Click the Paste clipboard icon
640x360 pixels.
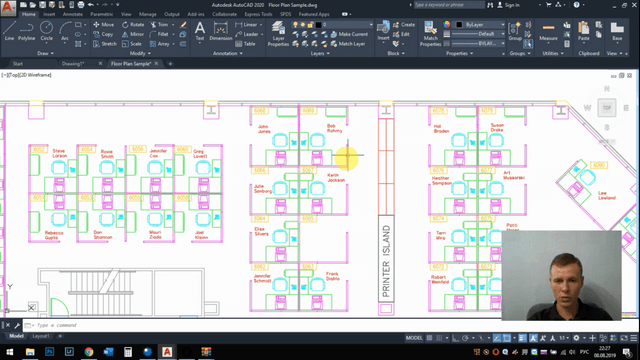click(584, 31)
